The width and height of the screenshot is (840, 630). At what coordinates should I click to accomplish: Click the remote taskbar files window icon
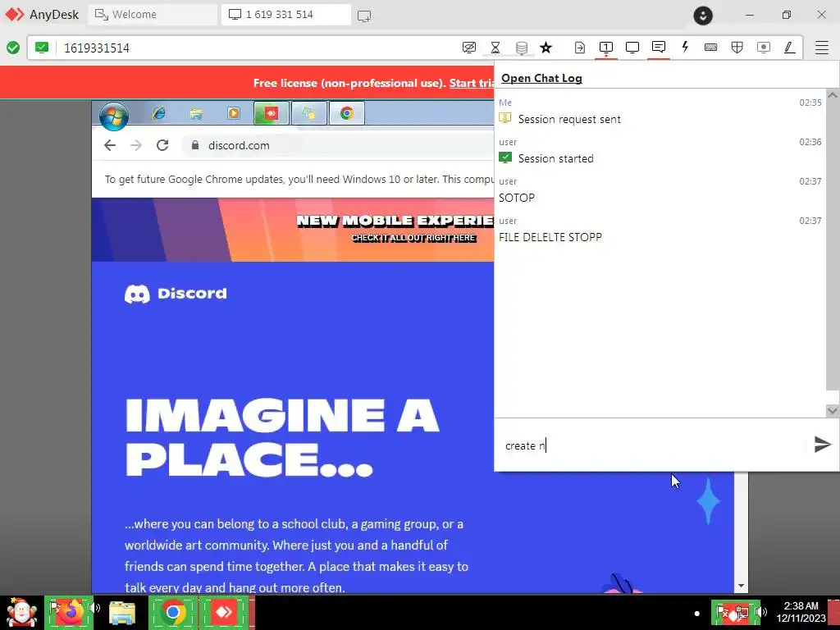(308, 113)
